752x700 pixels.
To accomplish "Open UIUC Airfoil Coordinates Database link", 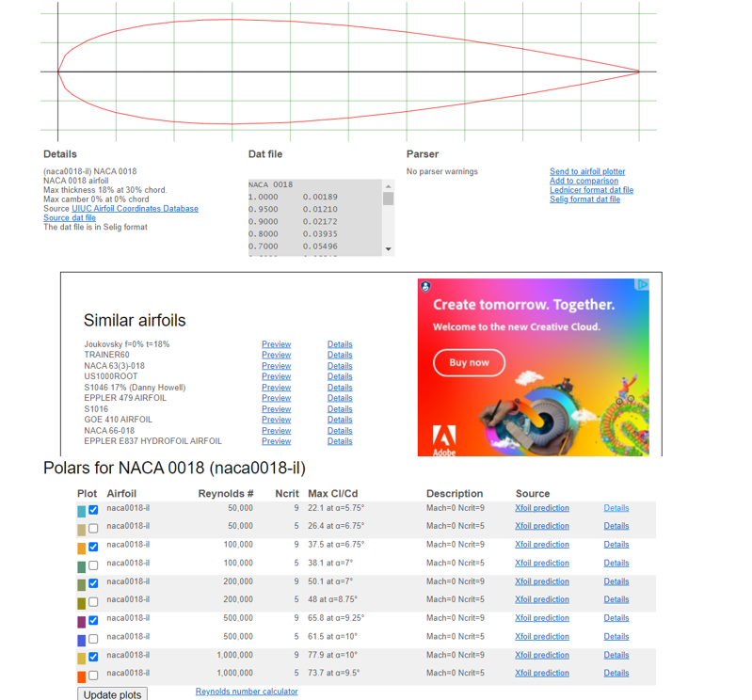I will (135, 209).
